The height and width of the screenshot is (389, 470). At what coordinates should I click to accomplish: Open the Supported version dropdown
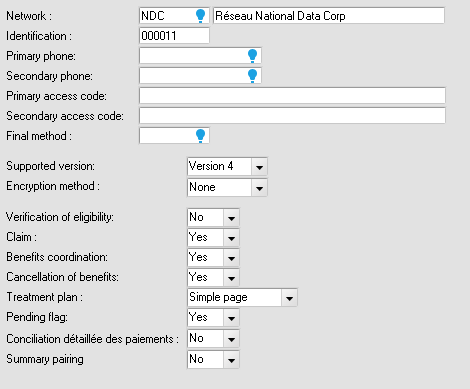(259, 167)
